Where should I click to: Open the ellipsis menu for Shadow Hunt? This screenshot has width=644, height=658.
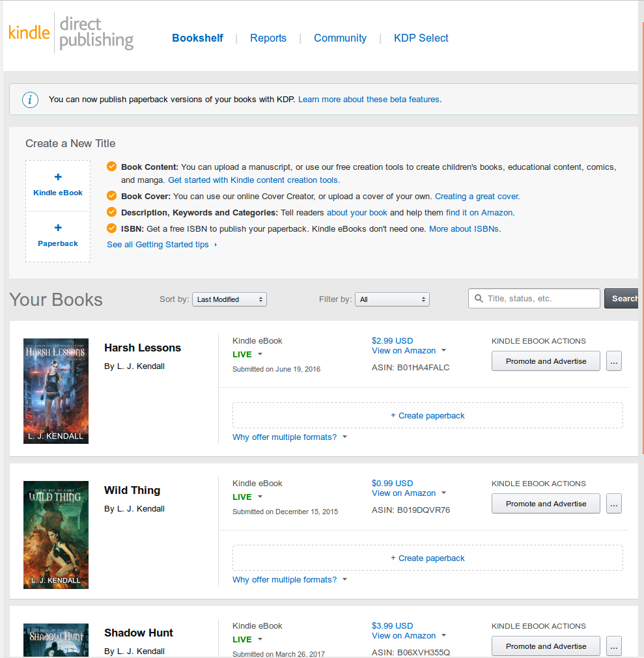coord(614,646)
